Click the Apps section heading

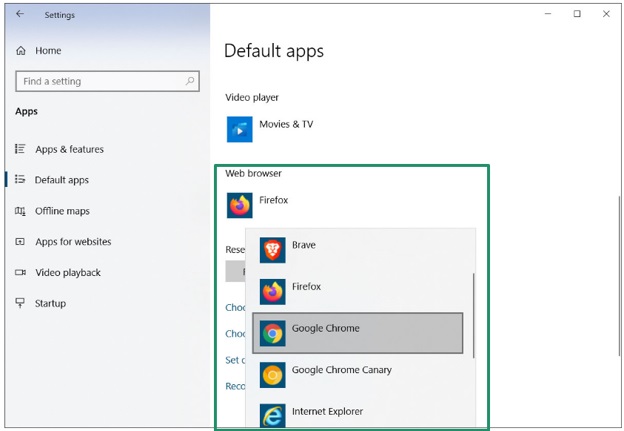click(26, 111)
